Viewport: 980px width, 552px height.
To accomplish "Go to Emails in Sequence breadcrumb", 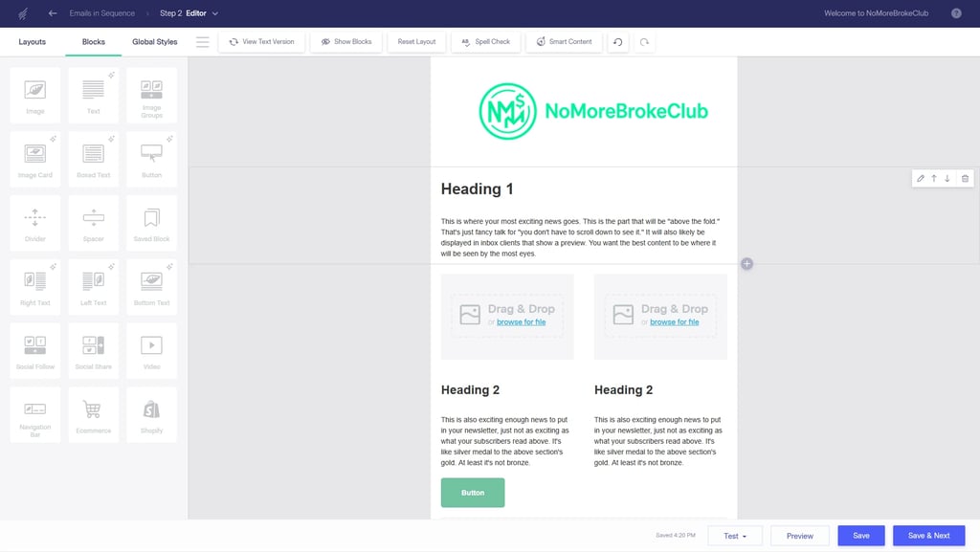I will pos(101,13).
